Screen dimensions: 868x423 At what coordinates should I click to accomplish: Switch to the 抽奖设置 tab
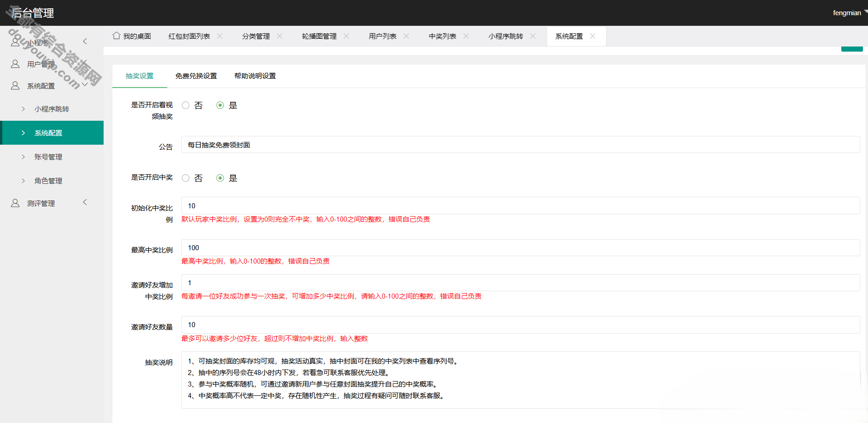click(140, 76)
